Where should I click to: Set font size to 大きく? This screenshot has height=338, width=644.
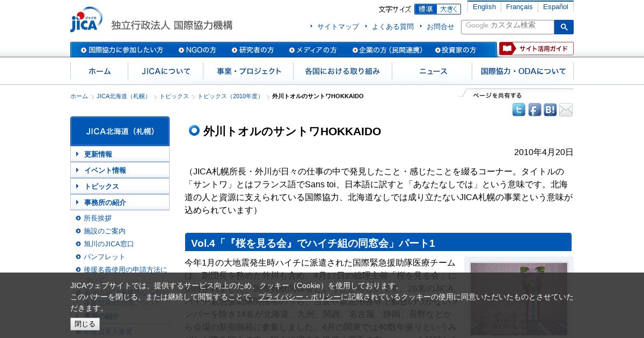pyautogui.click(x=449, y=9)
